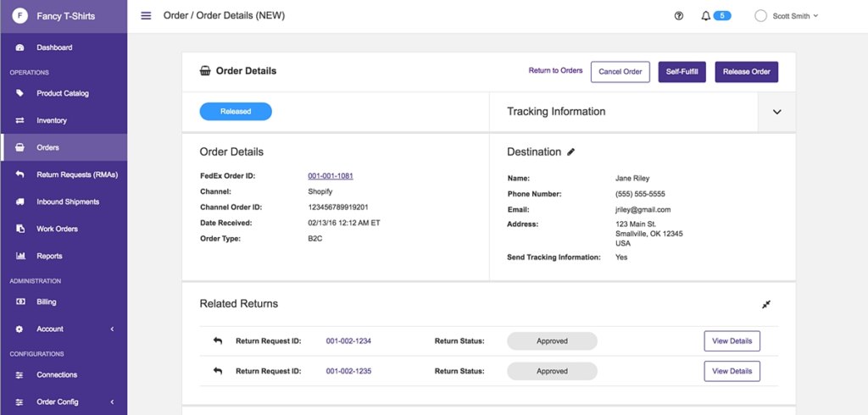View Details for return request 001-002-1235
Image resolution: width=868 pixels, height=415 pixels.
732,371
